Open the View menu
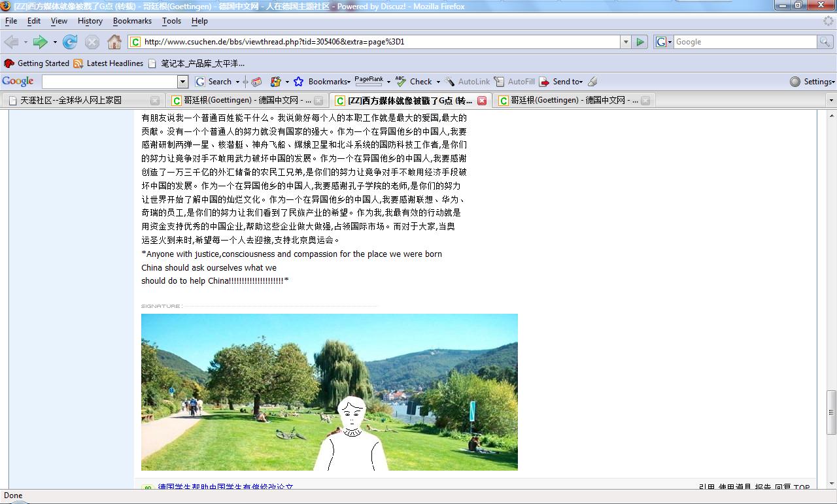Image resolution: width=837 pixels, height=504 pixels. point(59,21)
